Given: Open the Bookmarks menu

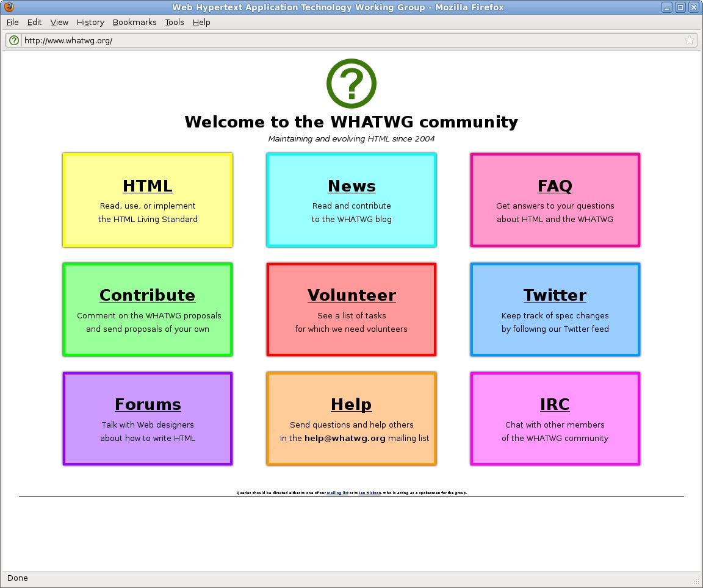Looking at the screenshot, I should click(134, 22).
